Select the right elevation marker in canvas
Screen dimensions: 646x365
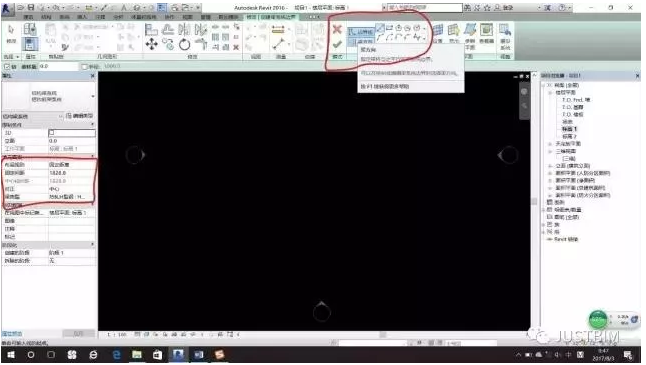pos(507,155)
